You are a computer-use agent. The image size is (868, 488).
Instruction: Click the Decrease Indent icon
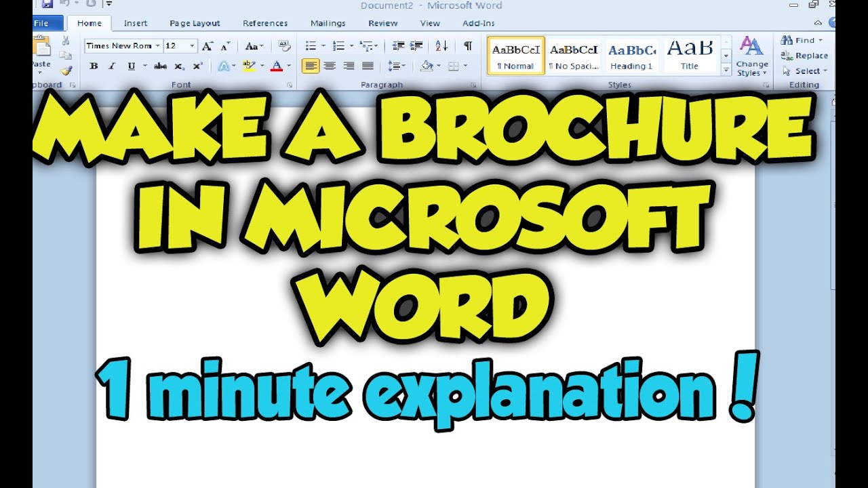coord(399,46)
